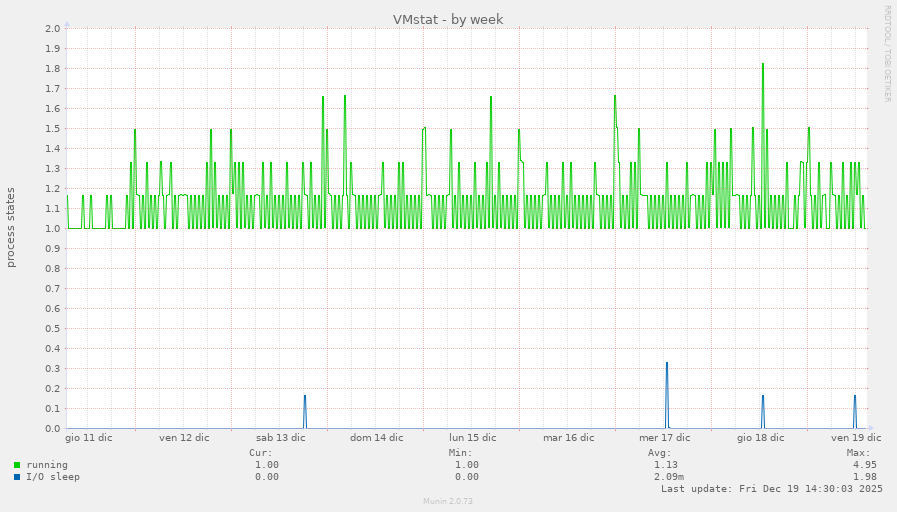The height and width of the screenshot is (512, 897).
Task: Click the green running legend swatch
Action: [17, 465]
